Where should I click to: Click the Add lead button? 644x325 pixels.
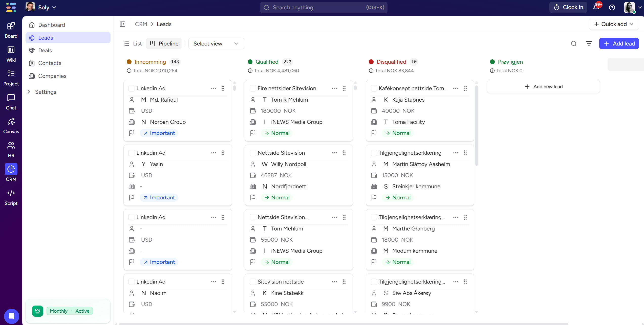(x=619, y=43)
